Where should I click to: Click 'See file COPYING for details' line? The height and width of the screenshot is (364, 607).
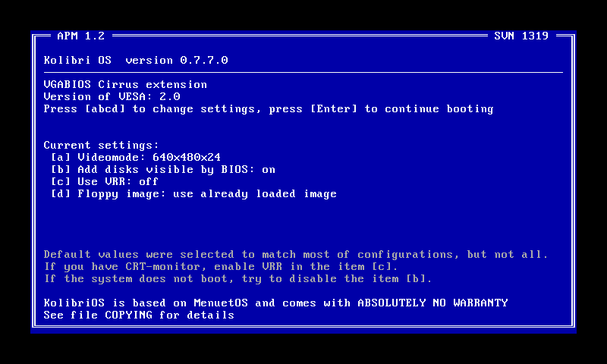pos(139,315)
